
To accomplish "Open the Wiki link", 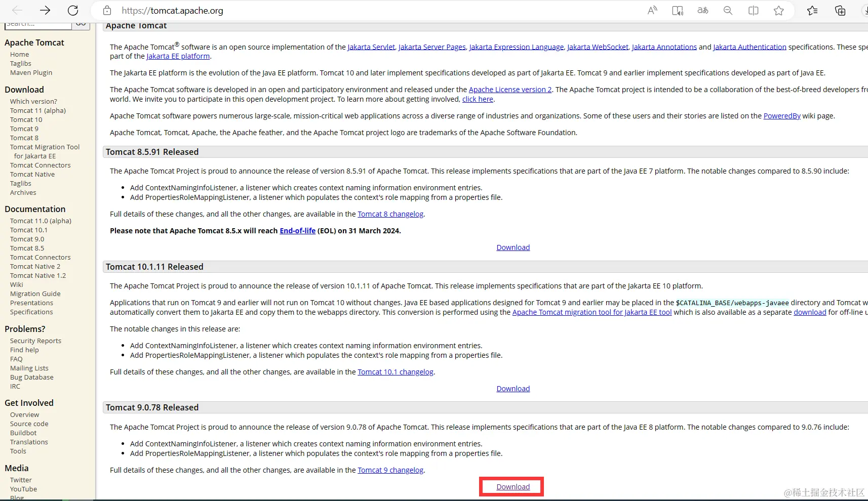I will click(17, 285).
